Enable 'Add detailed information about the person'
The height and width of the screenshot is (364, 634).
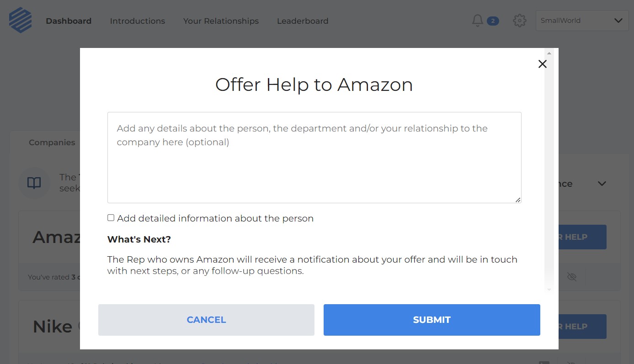(111, 217)
